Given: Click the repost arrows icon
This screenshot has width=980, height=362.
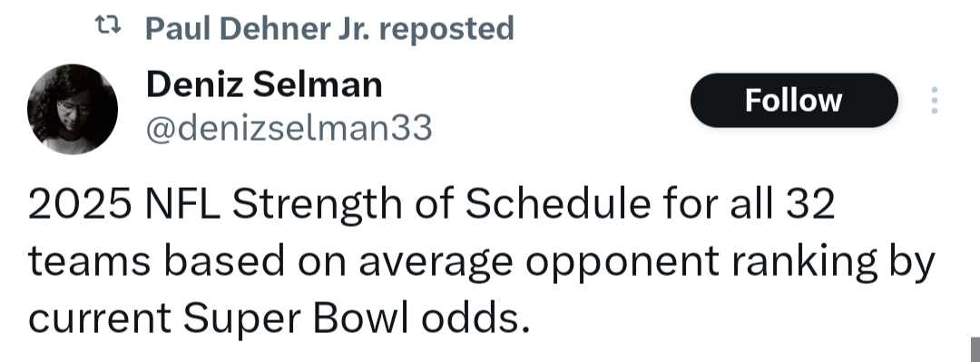Looking at the screenshot, I should tap(107, 25).
